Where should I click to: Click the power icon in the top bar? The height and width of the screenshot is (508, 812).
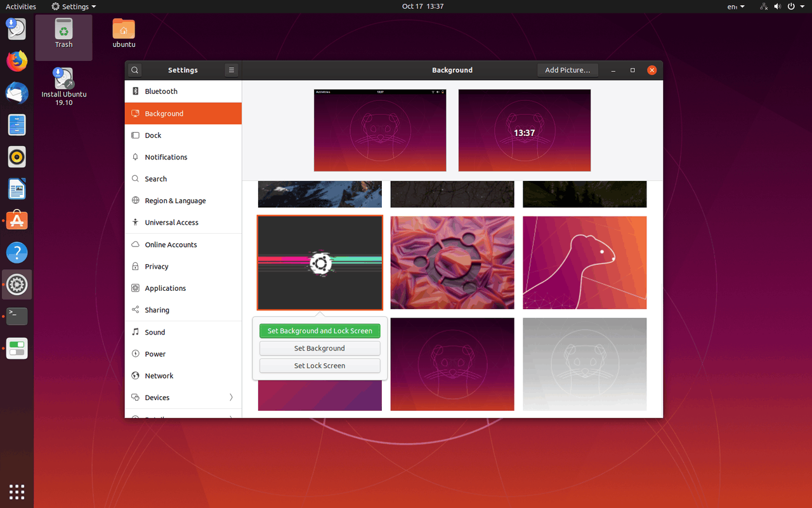click(x=791, y=6)
